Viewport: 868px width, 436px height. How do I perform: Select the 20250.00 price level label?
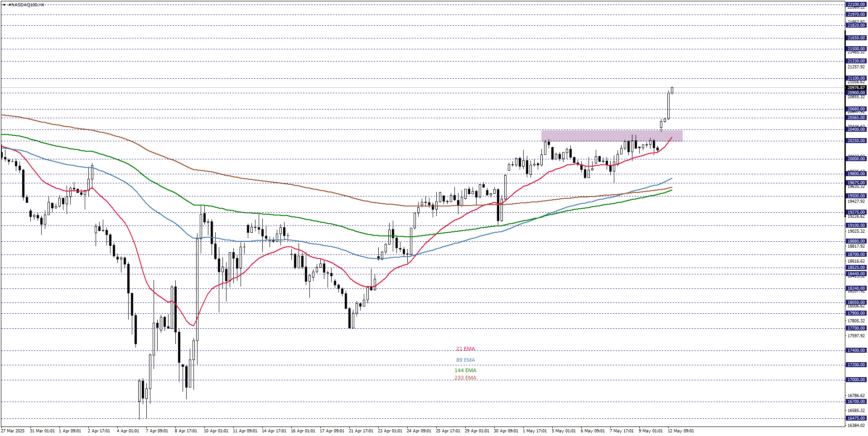[856, 141]
